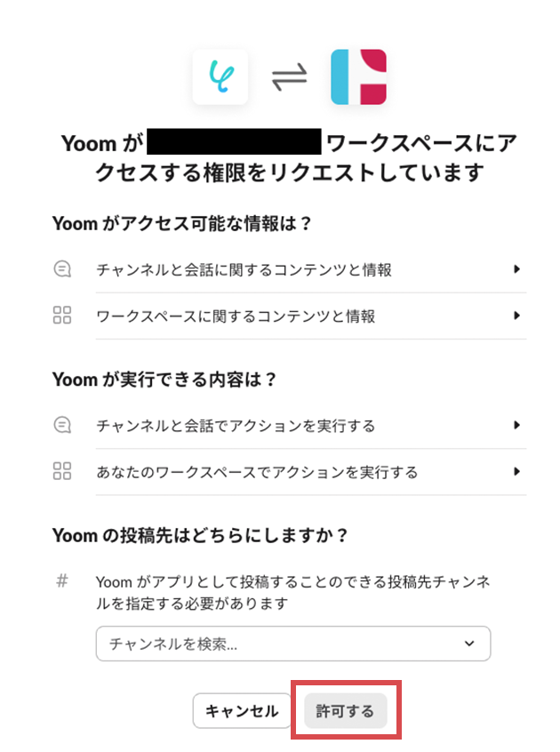
Task: Click the bidirectional transfer arrows icon
Action: coord(289,76)
